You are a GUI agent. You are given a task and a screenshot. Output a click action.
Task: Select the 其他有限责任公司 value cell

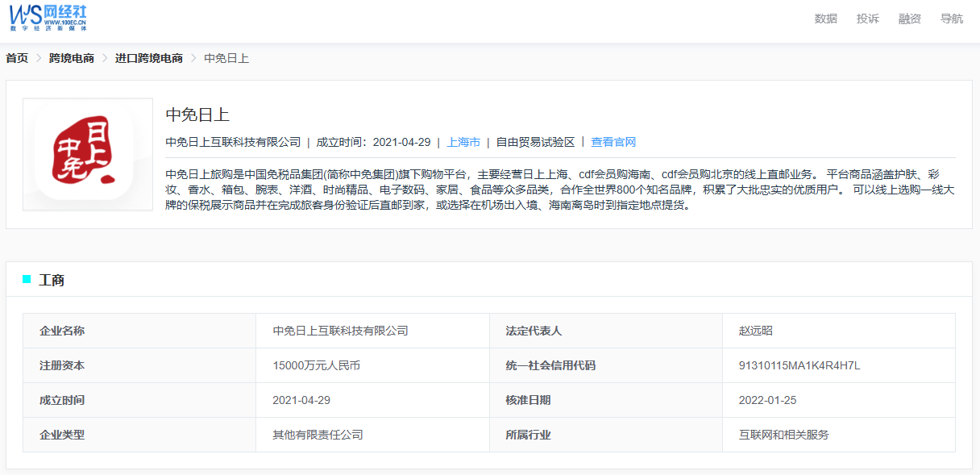click(x=372, y=435)
